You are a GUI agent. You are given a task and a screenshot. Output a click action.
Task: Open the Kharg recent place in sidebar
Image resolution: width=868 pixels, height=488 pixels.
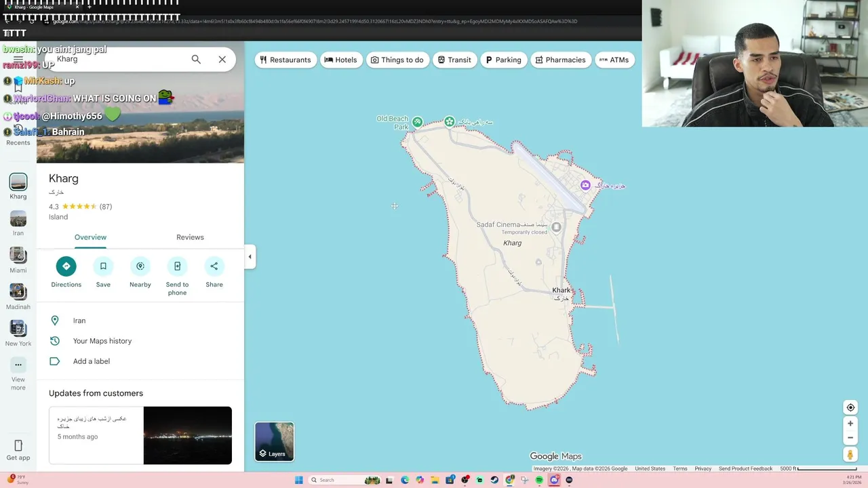[x=18, y=186]
